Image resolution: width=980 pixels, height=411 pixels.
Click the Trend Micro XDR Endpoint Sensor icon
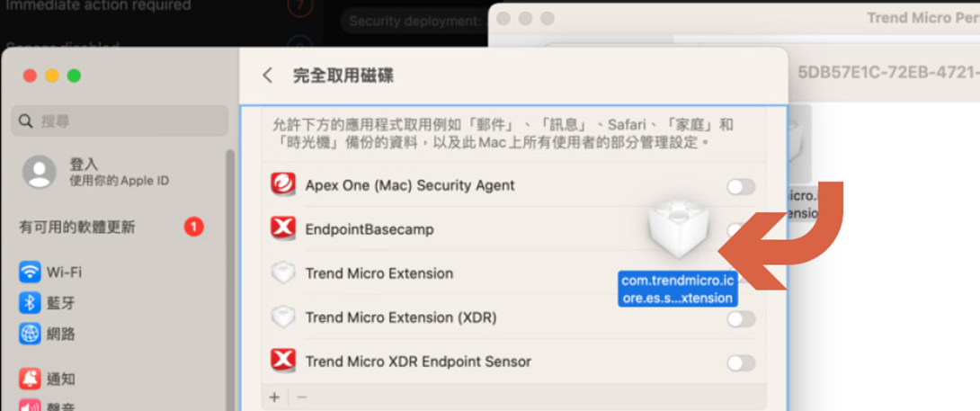(x=283, y=362)
